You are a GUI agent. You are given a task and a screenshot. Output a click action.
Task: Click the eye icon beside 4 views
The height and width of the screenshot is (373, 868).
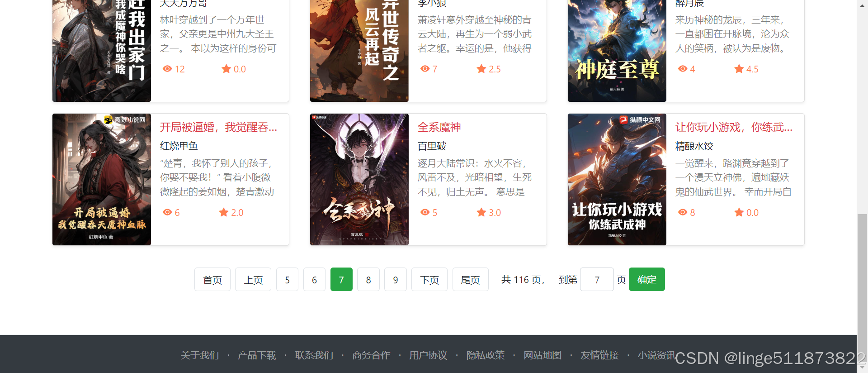pyautogui.click(x=683, y=69)
